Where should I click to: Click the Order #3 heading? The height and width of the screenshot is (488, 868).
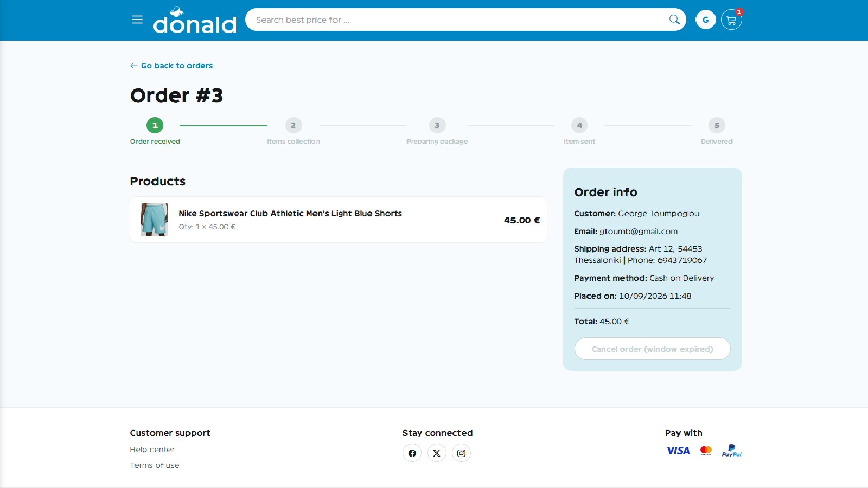177,95
